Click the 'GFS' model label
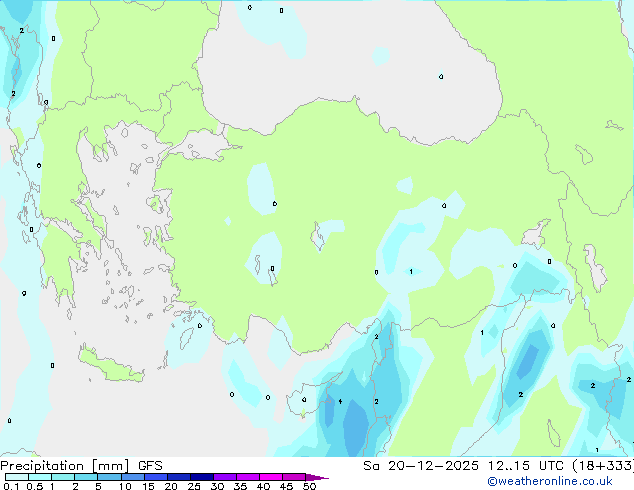This screenshot has width=634, height=490. point(150,466)
